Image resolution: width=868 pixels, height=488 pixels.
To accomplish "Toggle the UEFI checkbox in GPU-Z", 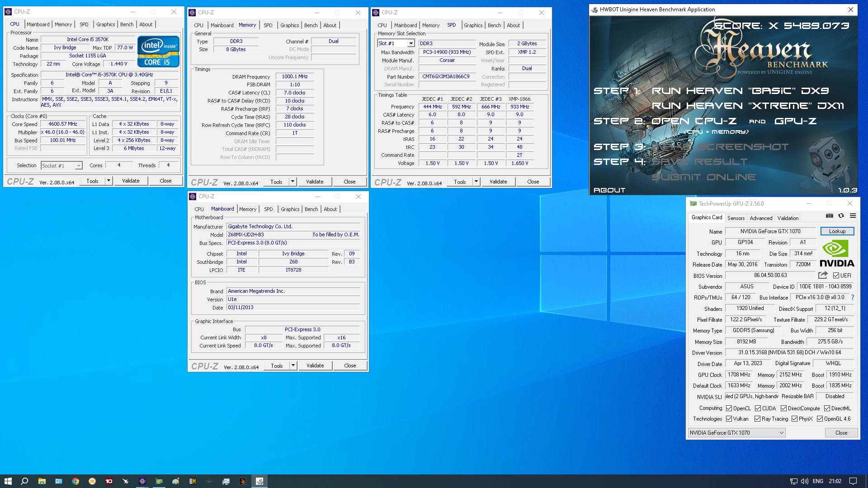I will (x=836, y=276).
